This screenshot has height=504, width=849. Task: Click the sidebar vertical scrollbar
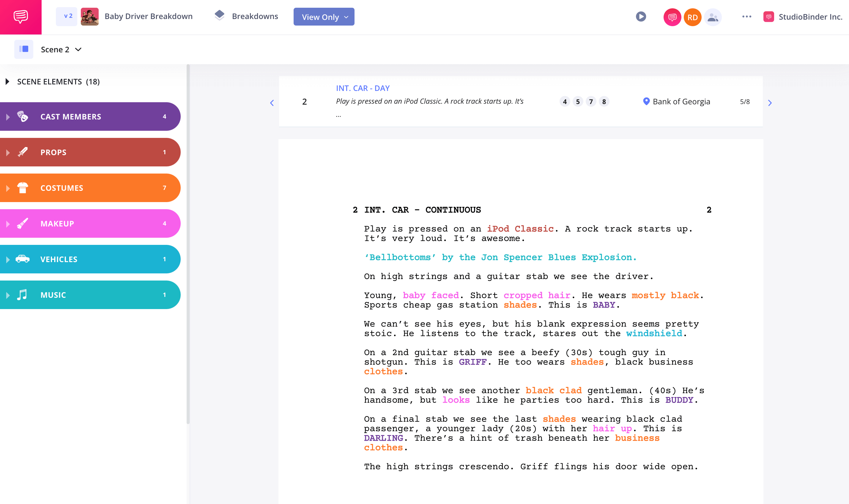tap(188, 245)
